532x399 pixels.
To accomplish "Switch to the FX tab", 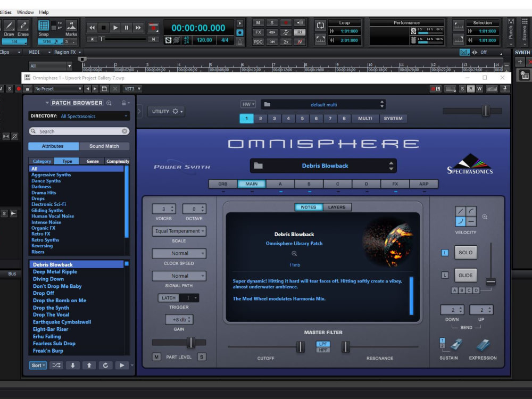I will tap(395, 184).
